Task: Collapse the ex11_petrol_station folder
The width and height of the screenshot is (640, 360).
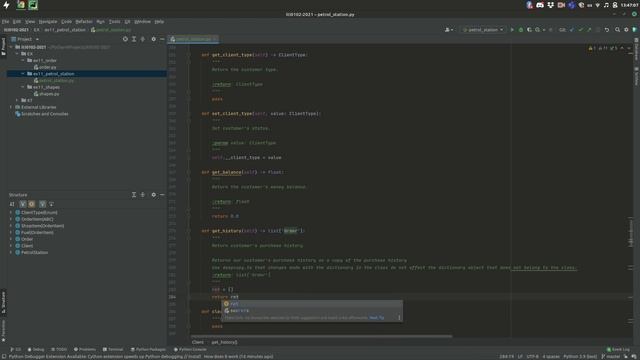Action: click(x=23, y=74)
